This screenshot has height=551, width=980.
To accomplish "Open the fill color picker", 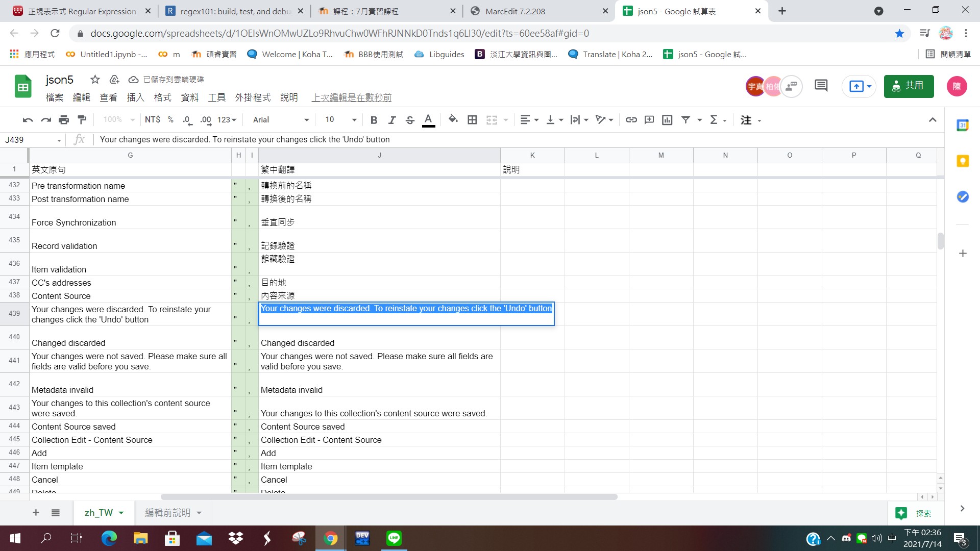I will (453, 120).
